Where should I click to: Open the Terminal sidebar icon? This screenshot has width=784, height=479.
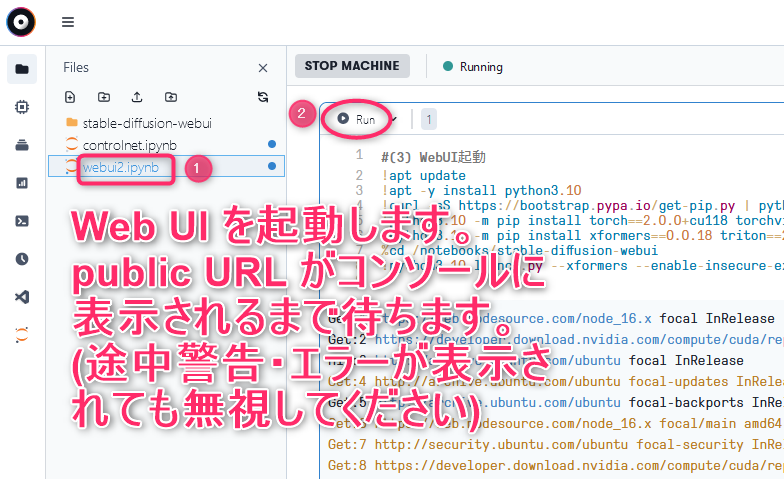22,221
